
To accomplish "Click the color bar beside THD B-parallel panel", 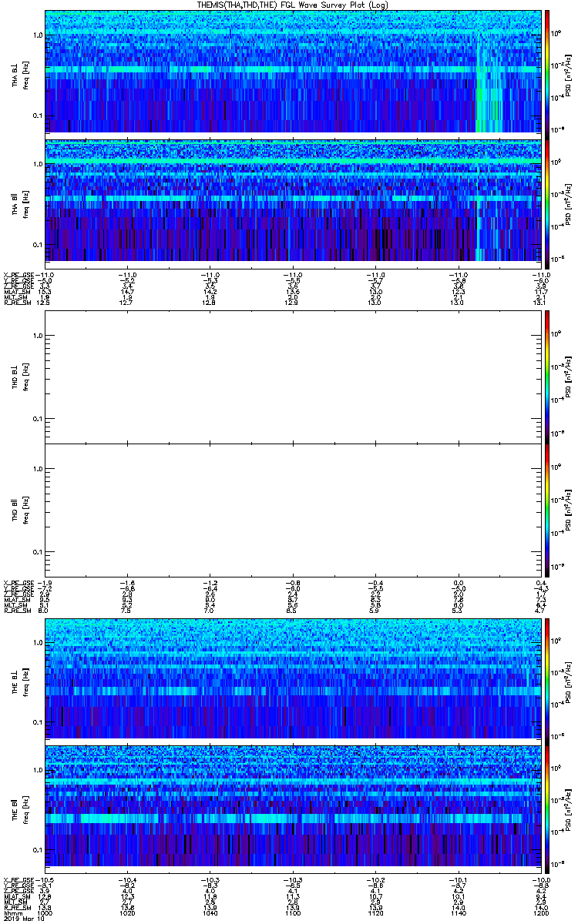I will tap(547, 510).
